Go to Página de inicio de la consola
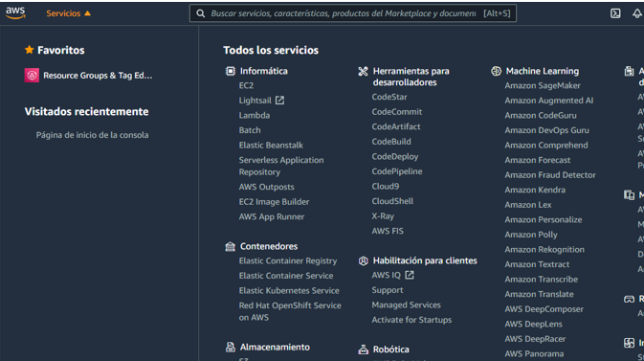This screenshot has height=361, width=644. (x=93, y=135)
